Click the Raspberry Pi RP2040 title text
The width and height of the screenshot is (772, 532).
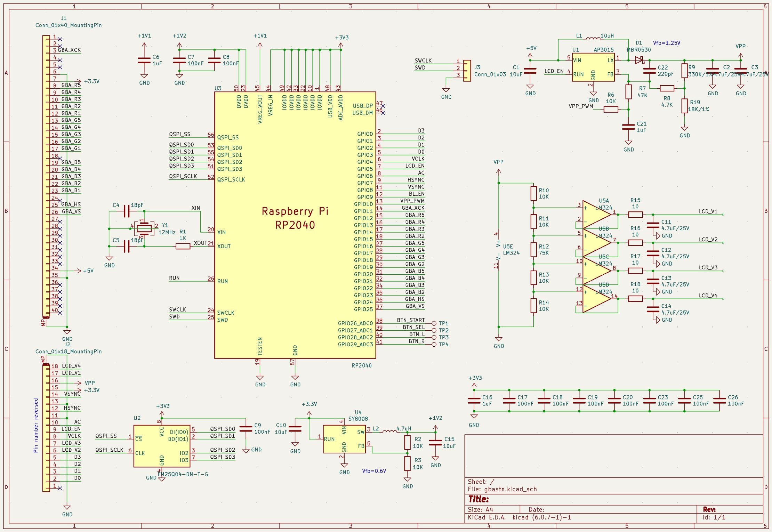coord(295,218)
